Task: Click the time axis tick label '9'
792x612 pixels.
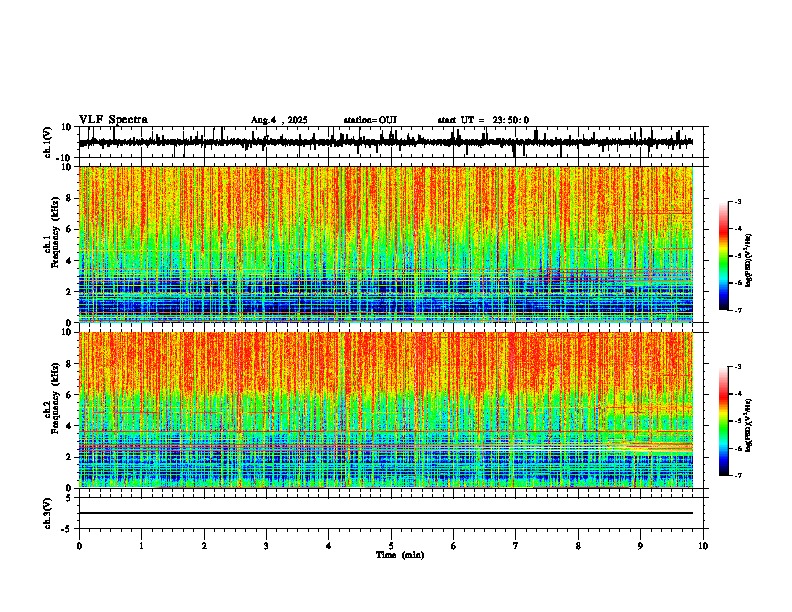Action: click(640, 546)
